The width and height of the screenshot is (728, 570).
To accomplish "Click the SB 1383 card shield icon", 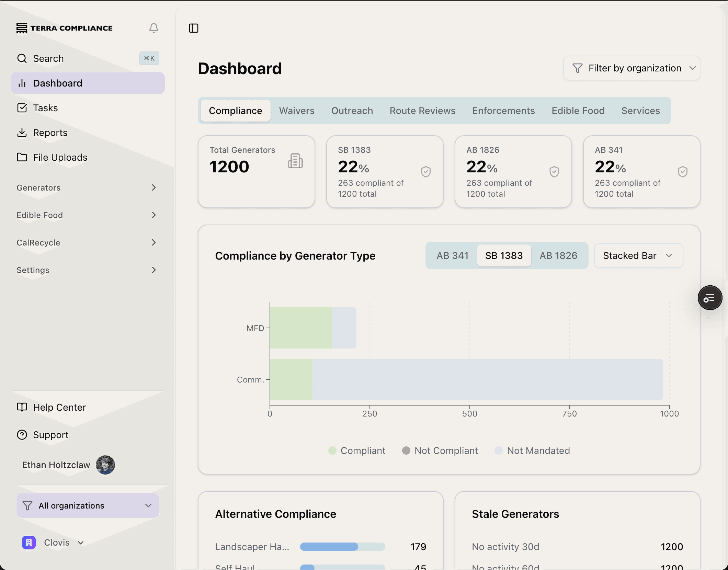I will point(426,172).
